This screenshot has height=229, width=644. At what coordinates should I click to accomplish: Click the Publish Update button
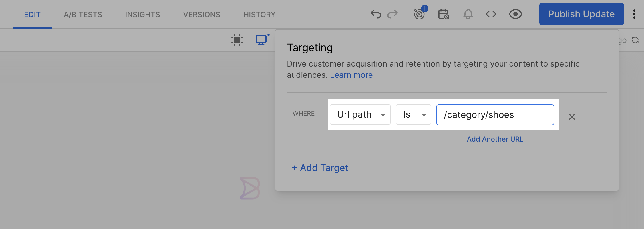[581, 14]
